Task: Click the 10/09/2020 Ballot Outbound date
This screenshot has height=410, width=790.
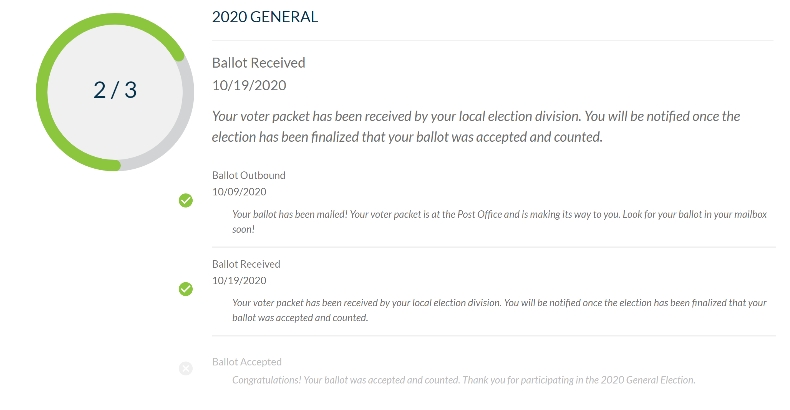Action: [x=240, y=191]
